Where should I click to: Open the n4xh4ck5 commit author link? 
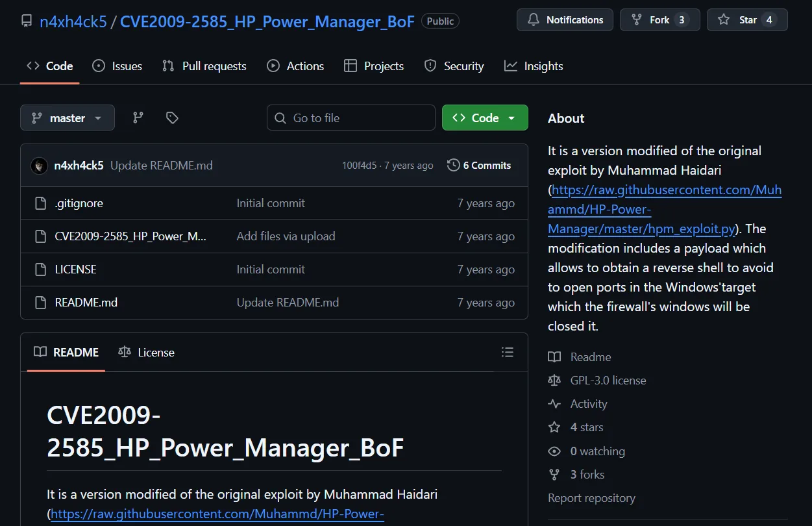point(79,166)
